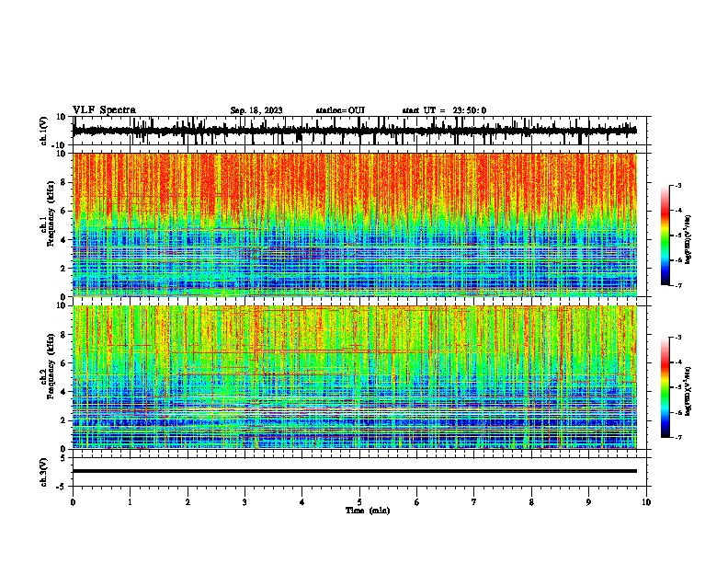Click the "-5" tick on ch.3(V) axis
This screenshot has width=728, height=563.
[x=62, y=487]
